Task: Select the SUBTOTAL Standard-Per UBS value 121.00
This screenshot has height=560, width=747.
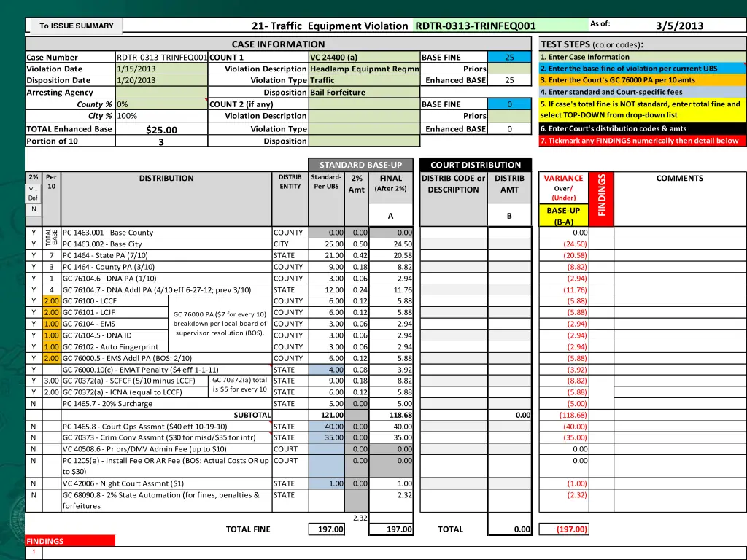Action: pyautogui.click(x=326, y=415)
